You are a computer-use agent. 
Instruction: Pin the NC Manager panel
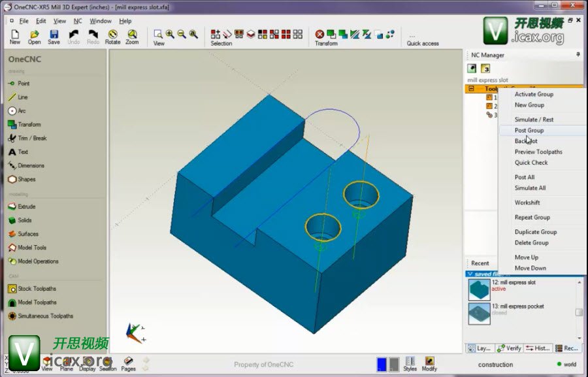click(x=578, y=55)
